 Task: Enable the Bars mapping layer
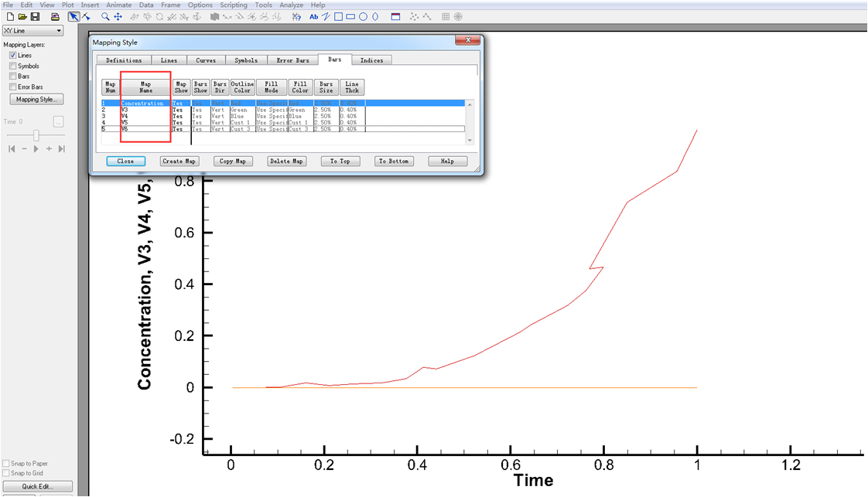tap(12, 77)
